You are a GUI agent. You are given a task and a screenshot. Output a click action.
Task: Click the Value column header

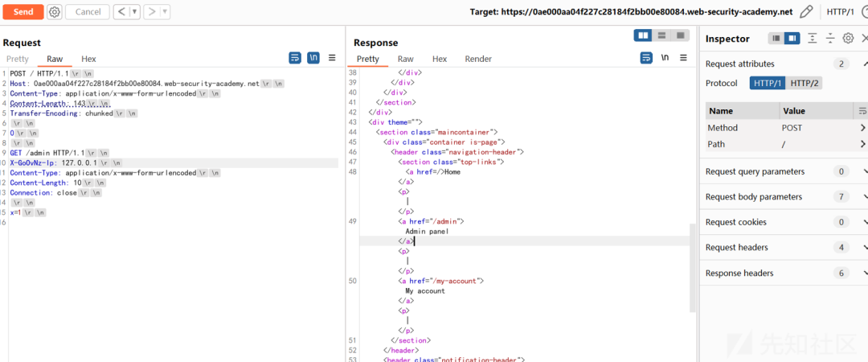coord(817,111)
